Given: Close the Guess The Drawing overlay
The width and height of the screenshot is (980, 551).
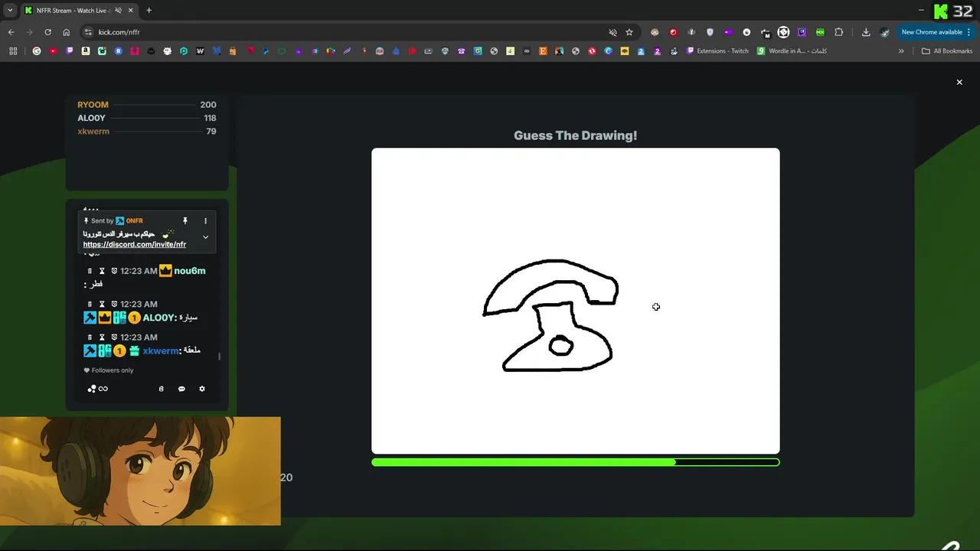Looking at the screenshot, I should pyautogui.click(x=959, y=82).
